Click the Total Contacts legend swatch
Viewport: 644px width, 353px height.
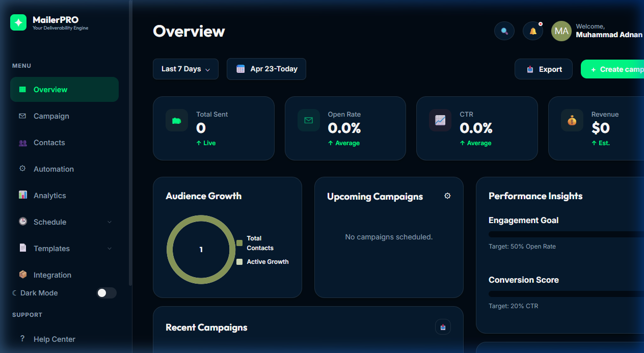tap(239, 243)
